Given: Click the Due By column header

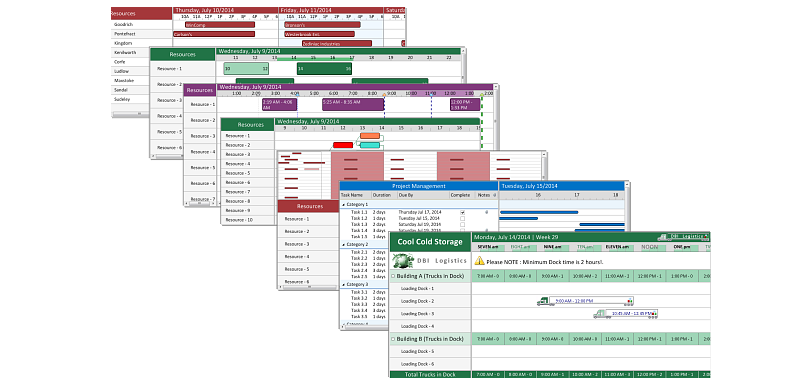Looking at the screenshot, I should [405, 195].
